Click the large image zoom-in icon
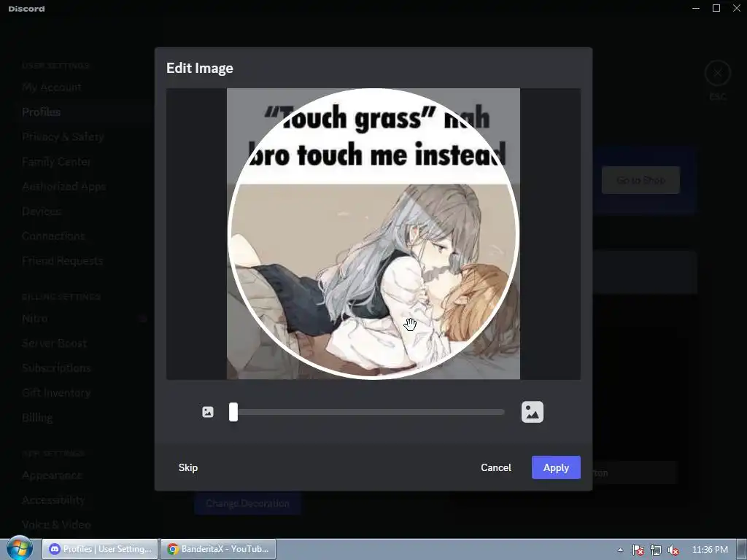The width and height of the screenshot is (747, 560). point(532,412)
